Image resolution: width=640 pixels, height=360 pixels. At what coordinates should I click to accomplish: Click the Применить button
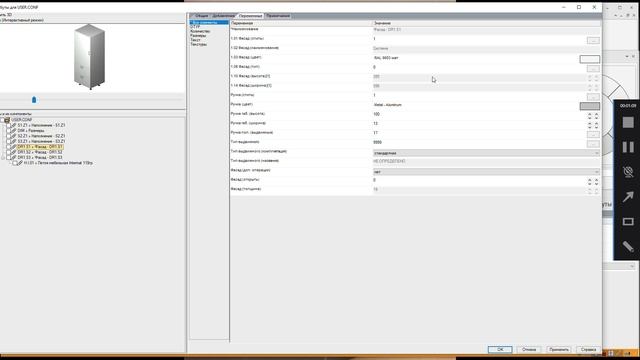(x=558, y=349)
